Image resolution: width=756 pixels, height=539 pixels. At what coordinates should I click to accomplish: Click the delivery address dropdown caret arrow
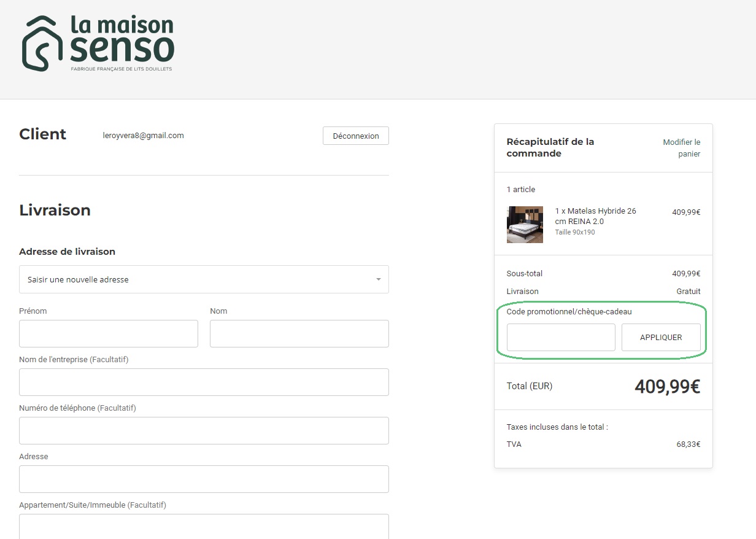(x=378, y=279)
